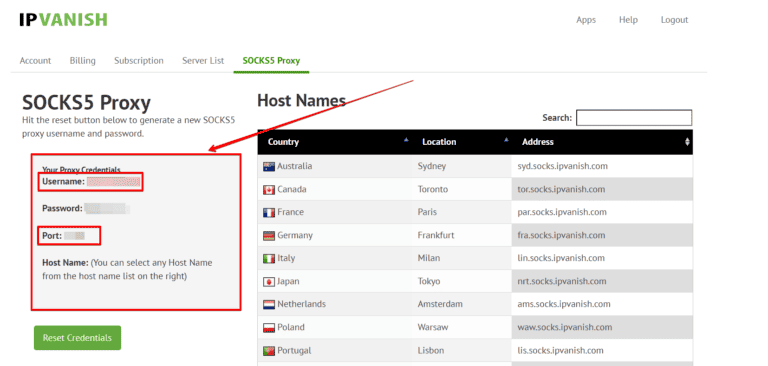Open the Billing tab
This screenshot has height=366, width=768.
[x=82, y=61]
